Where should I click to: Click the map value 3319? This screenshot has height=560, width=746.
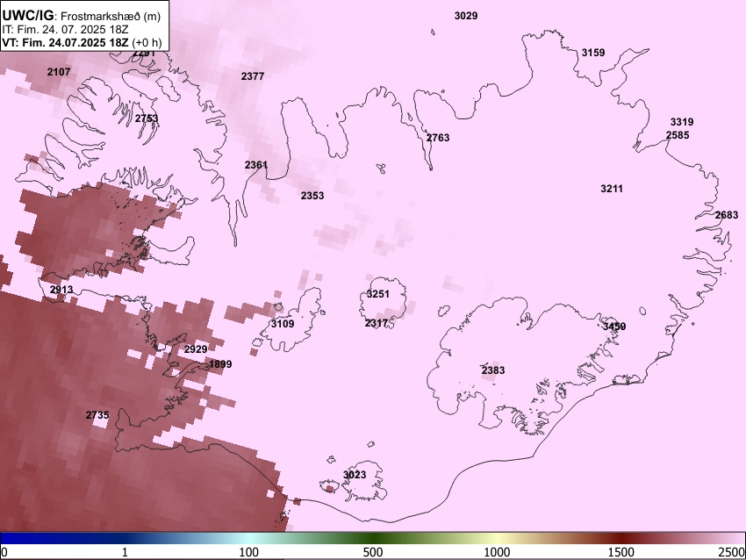(682, 122)
